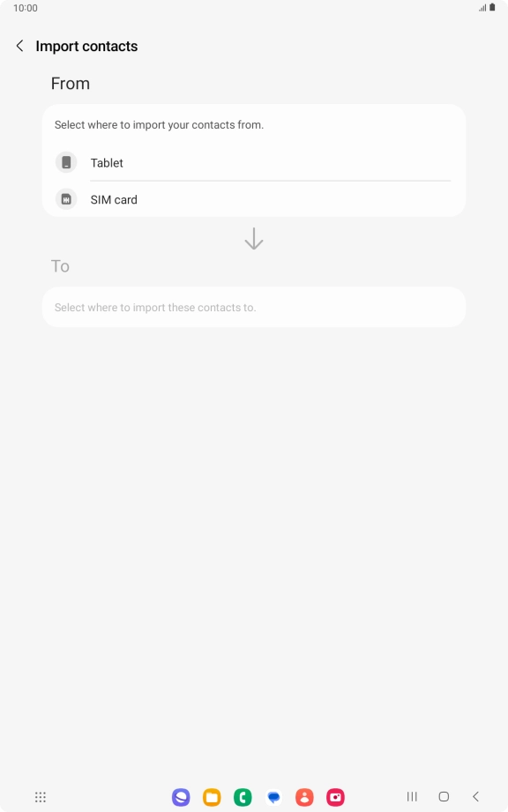Tap the down arrow between From and To
The image size is (508, 812).
(254, 239)
